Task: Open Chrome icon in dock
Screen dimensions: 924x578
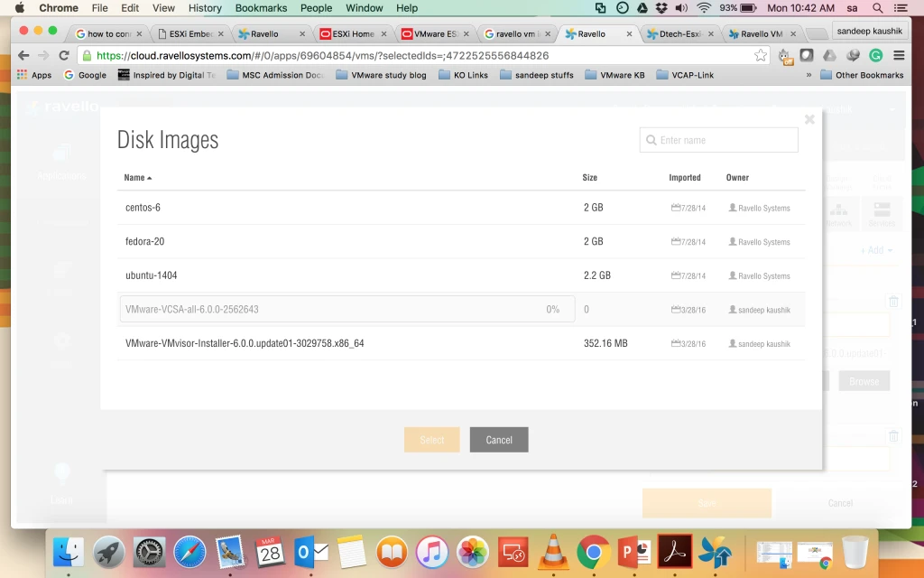Action: 594,553
